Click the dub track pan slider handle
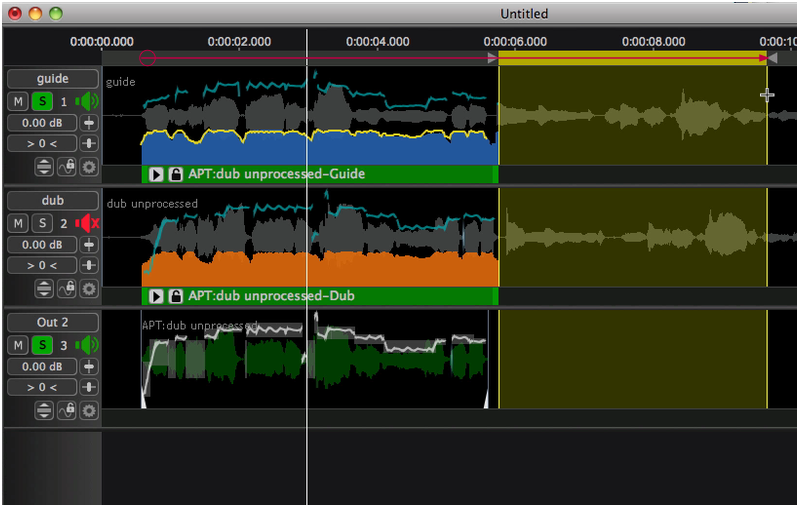 click(89, 266)
